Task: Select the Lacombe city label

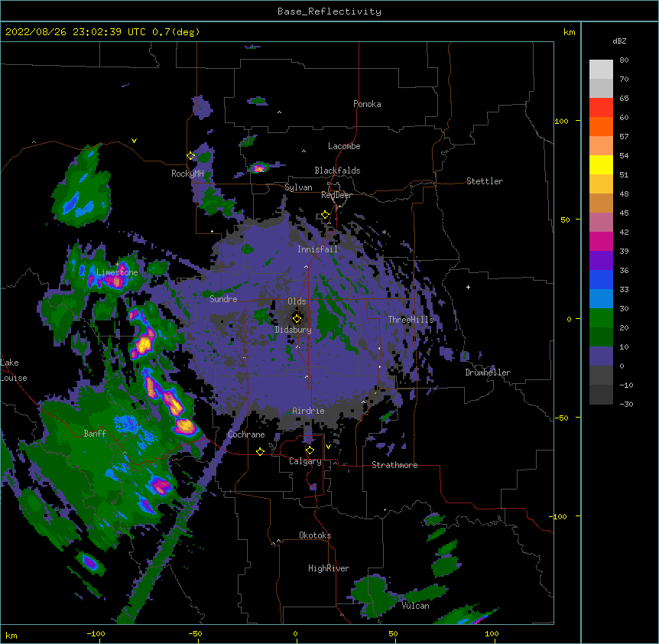Action: coord(344,146)
